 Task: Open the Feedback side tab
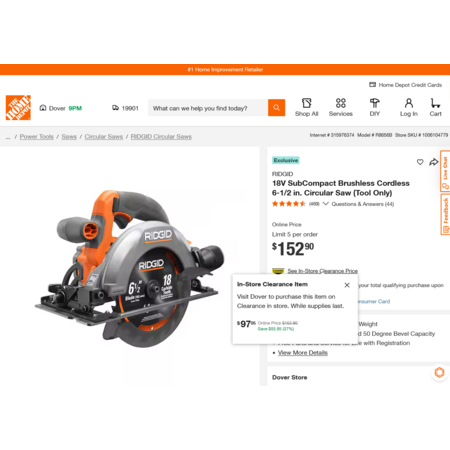click(445, 215)
